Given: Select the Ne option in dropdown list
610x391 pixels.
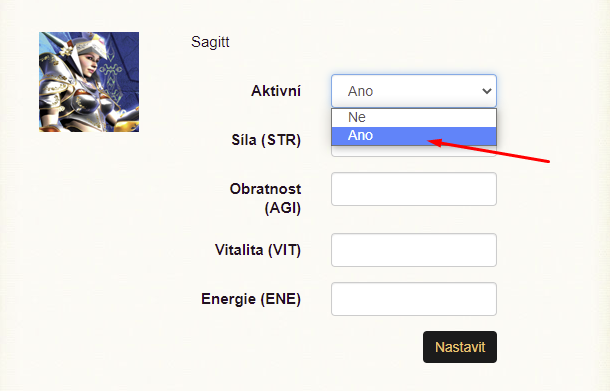Looking at the screenshot, I should click(x=414, y=117).
